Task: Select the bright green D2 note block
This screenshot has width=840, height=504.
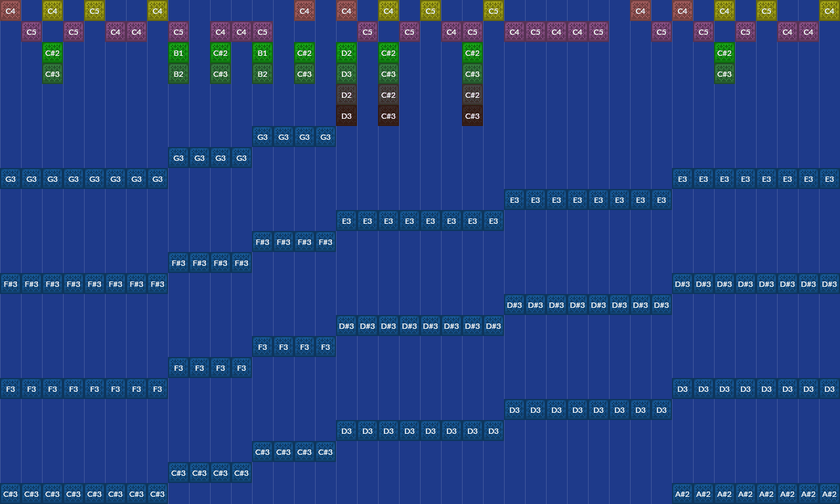Action: pyautogui.click(x=346, y=52)
